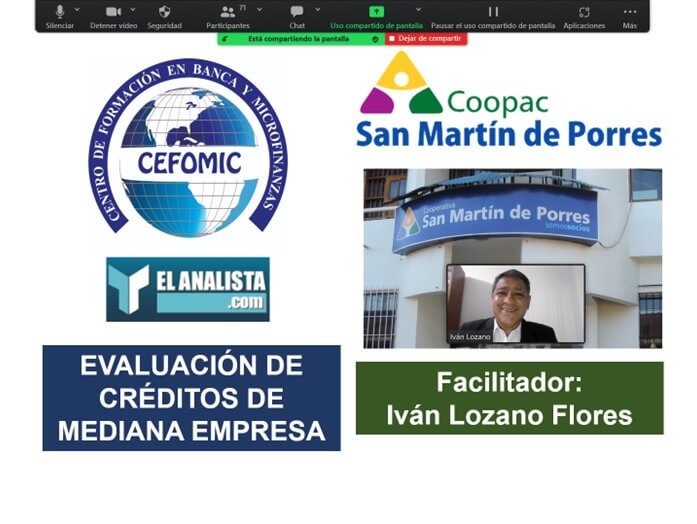Image resolution: width=697 pixels, height=524 pixels.
Task: Select Iván Lozano's video thumbnail
Action: pos(515,305)
